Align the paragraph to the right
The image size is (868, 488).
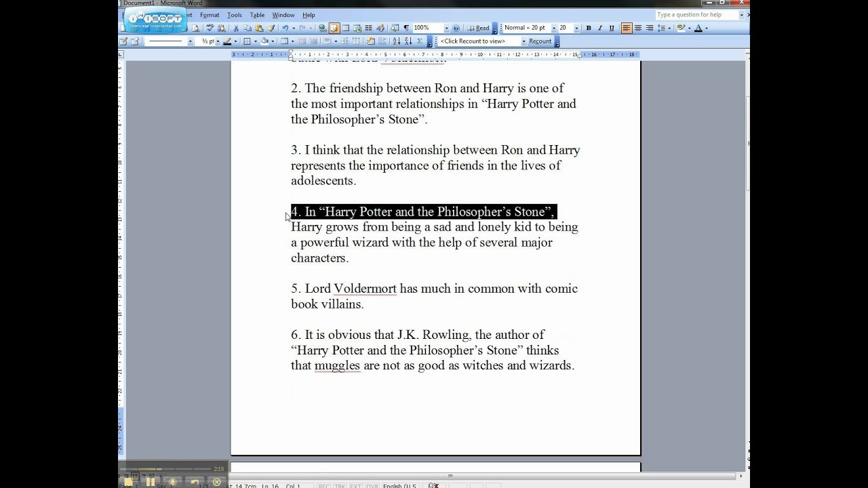[650, 28]
